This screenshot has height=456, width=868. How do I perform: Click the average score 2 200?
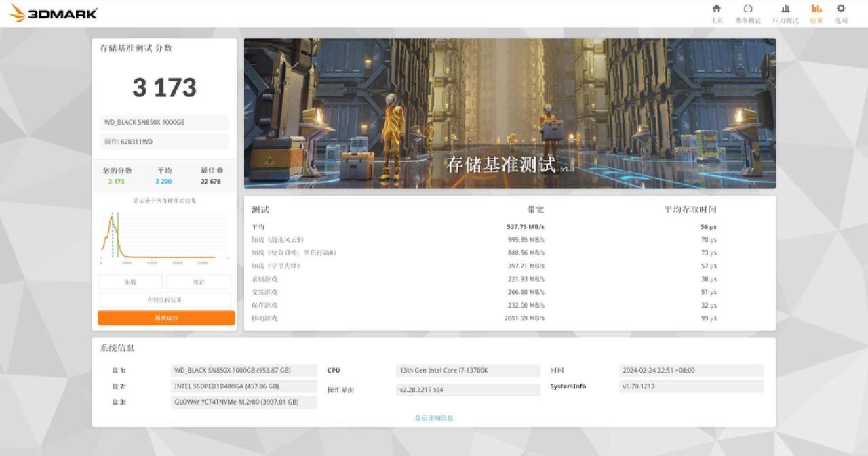coord(163,182)
